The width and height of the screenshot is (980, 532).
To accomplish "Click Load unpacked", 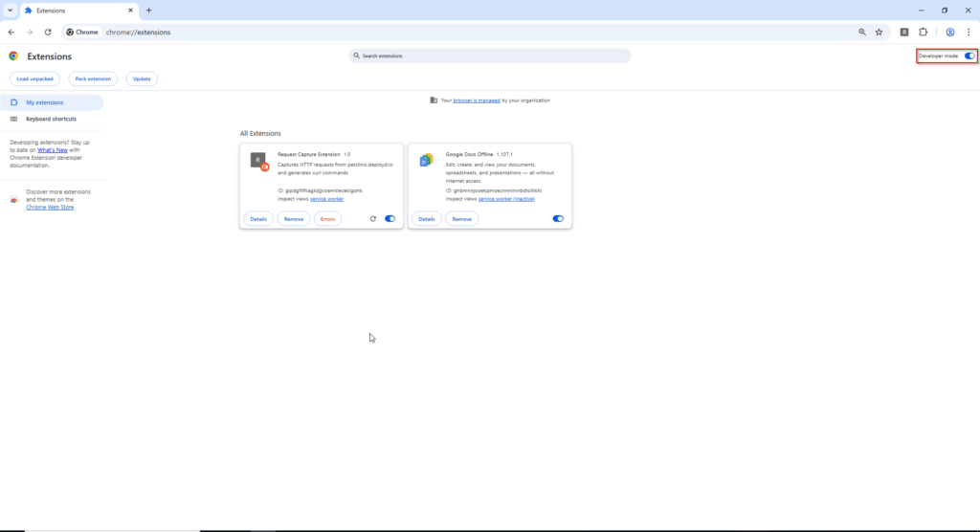I will point(35,78).
